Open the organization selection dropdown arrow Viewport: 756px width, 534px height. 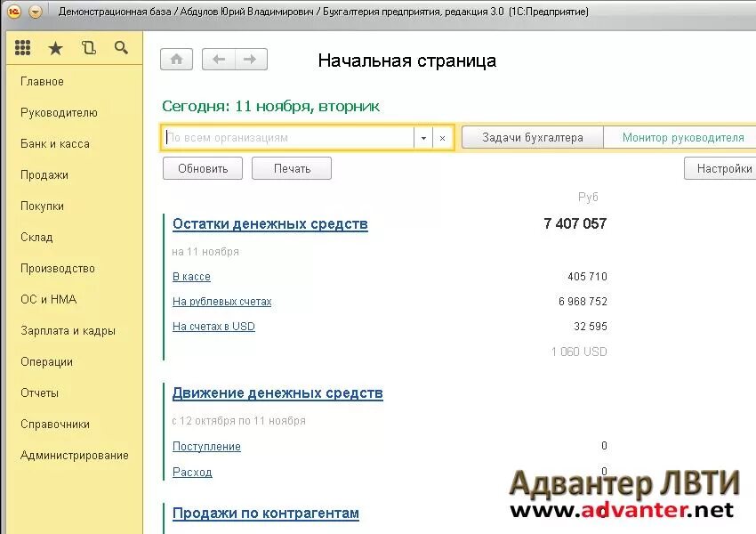424,137
